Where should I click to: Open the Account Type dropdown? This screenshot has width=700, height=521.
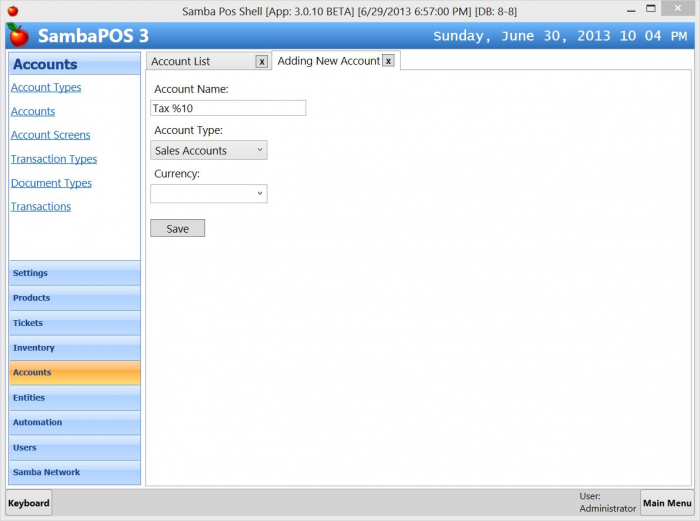tap(208, 151)
